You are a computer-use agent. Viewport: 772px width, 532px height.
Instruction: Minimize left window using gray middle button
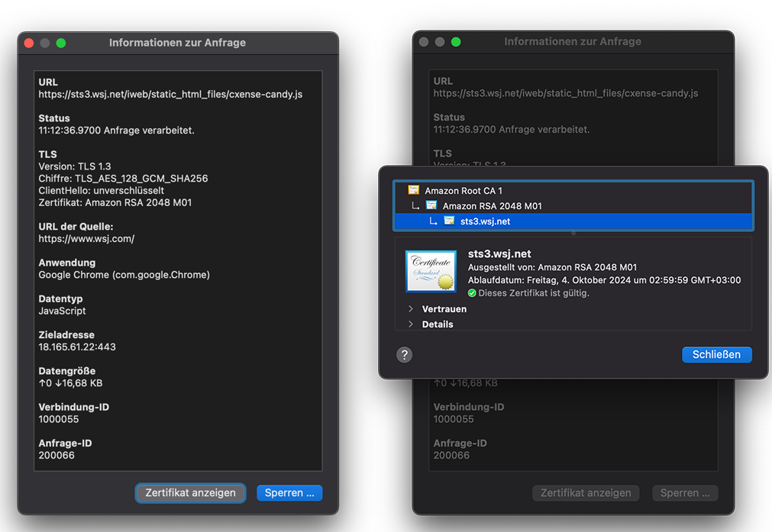pyautogui.click(x=45, y=43)
